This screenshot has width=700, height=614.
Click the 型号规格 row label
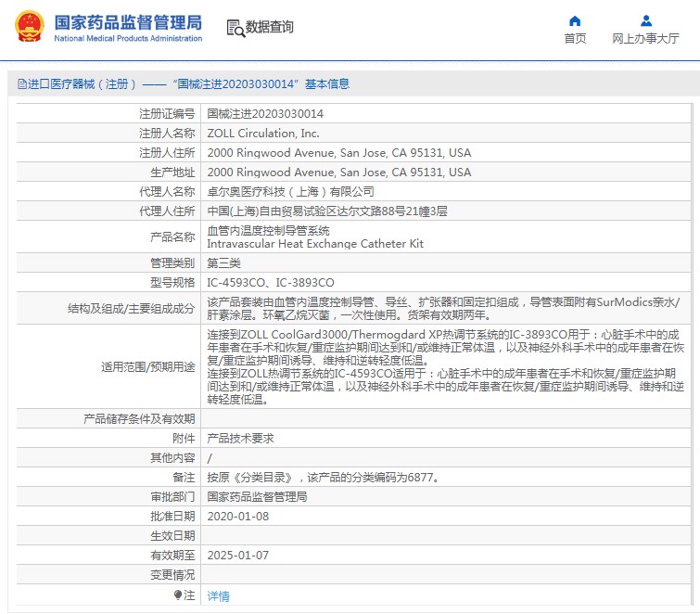pos(172,283)
